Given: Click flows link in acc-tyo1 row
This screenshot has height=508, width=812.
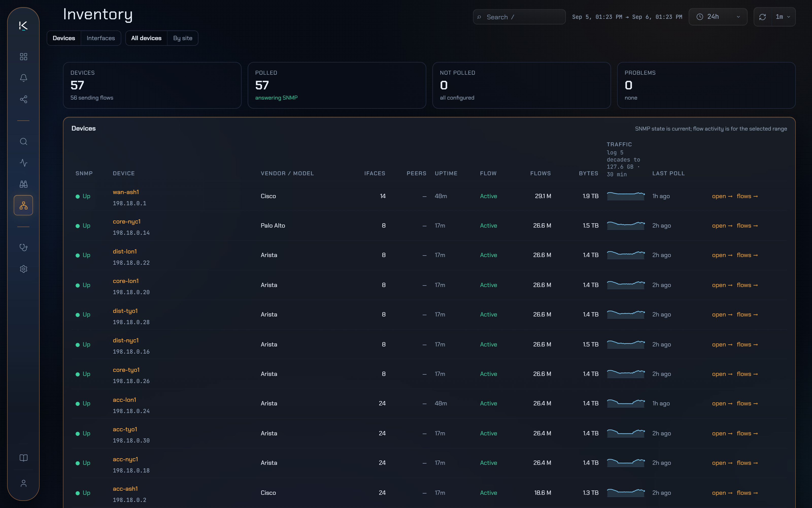Looking at the screenshot, I should coord(747,433).
